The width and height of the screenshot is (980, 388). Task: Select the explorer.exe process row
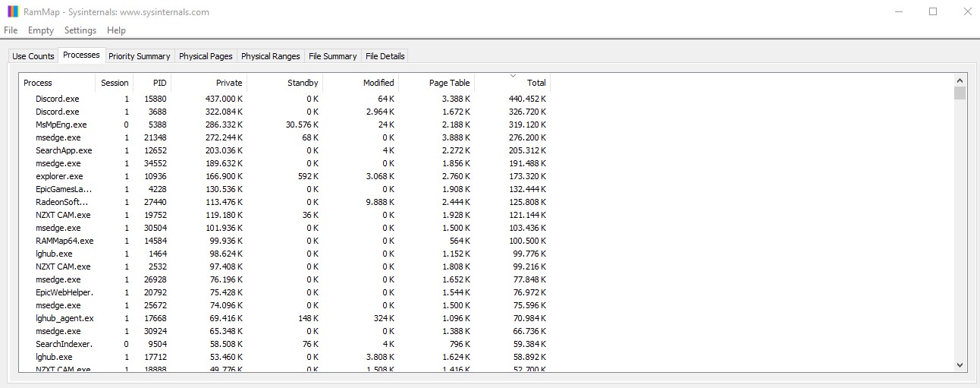(x=285, y=176)
